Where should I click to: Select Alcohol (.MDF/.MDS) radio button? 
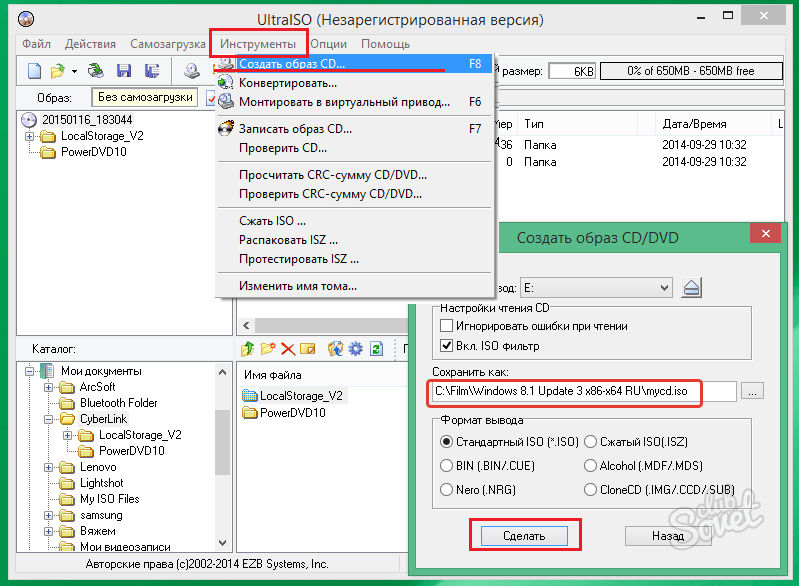pyautogui.click(x=590, y=466)
